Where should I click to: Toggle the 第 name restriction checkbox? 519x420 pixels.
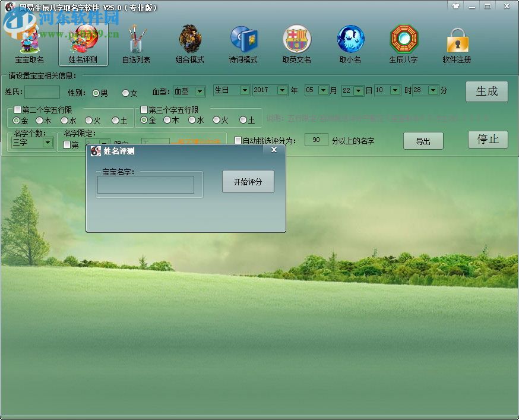pos(67,145)
